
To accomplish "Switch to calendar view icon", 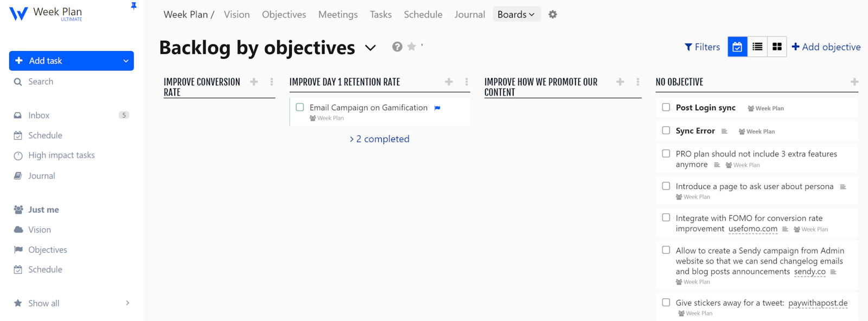I will click(x=737, y=47).
